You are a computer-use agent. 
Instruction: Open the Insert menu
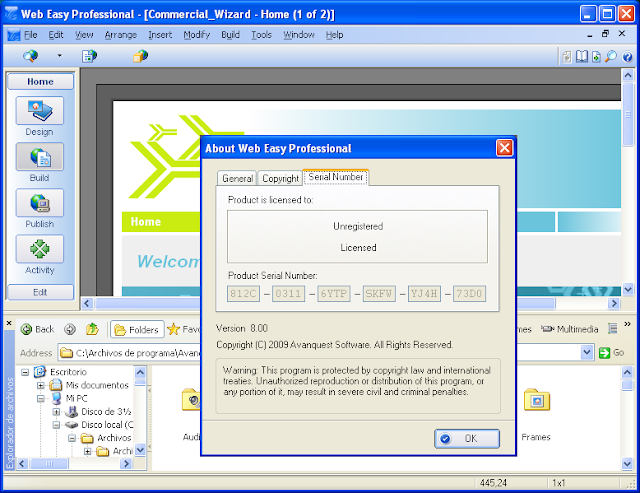[x=160, y=35]
